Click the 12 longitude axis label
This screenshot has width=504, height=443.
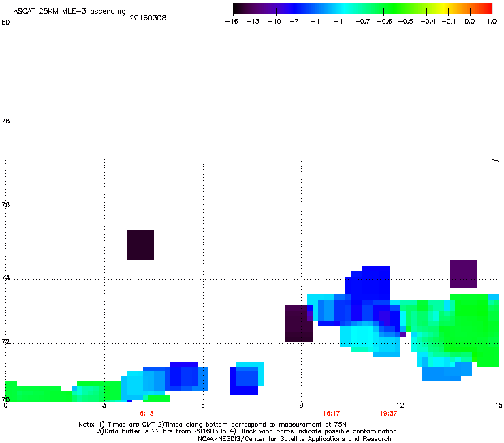[400, 406]
